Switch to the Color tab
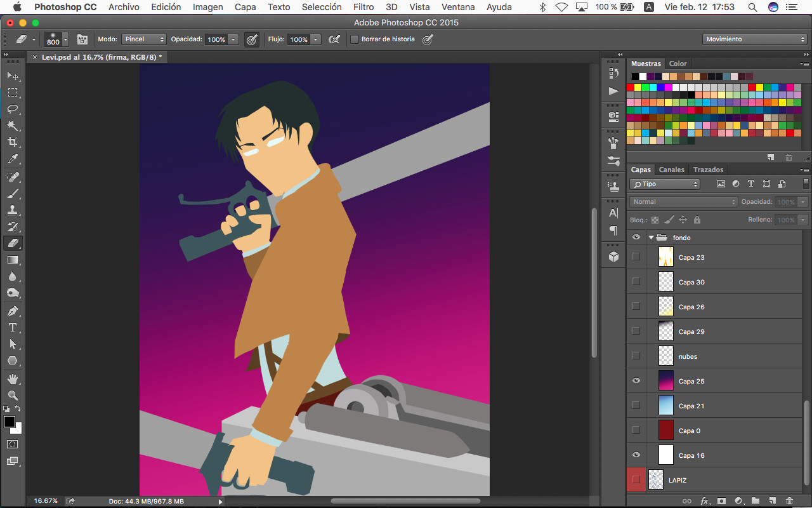The width and height of the screenshot is (812, 508). (x=678, y=63)
